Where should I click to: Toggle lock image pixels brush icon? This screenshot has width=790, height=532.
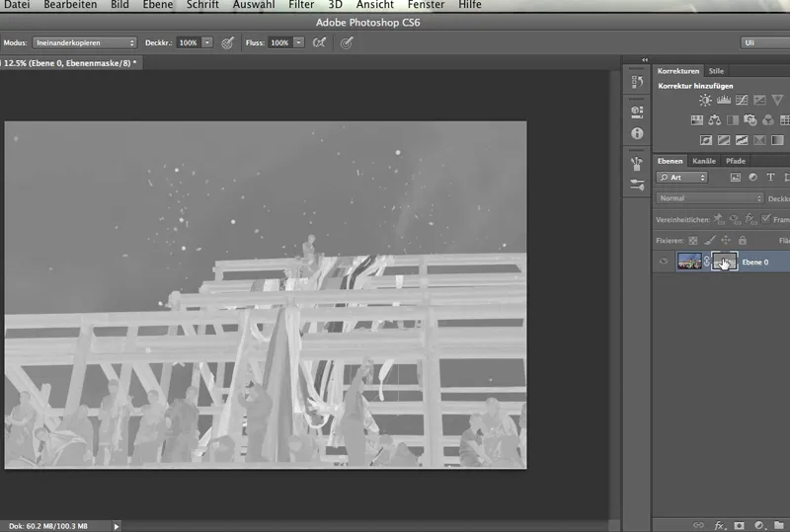tap(709, 240)
